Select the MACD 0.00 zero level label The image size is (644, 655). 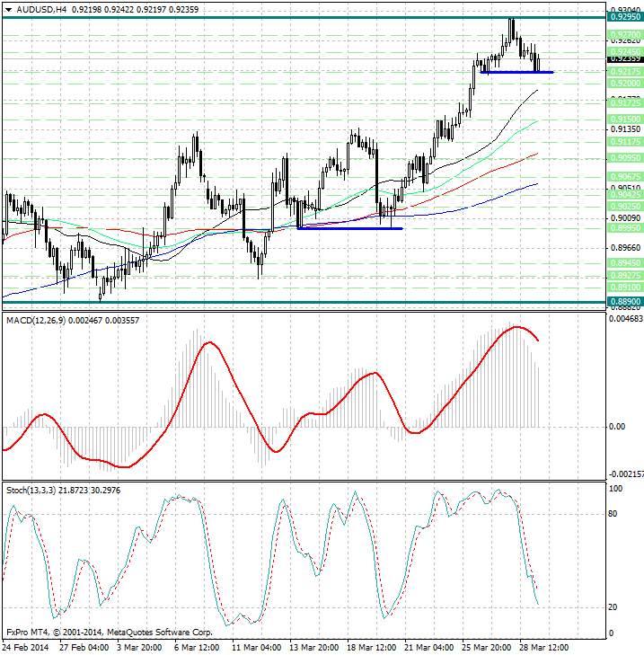coord(617,426)
